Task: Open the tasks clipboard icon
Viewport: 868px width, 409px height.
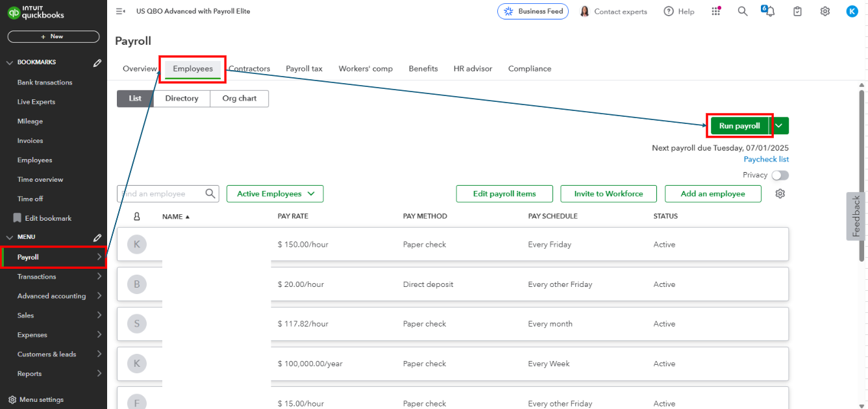Action: [x=798, y=11]
